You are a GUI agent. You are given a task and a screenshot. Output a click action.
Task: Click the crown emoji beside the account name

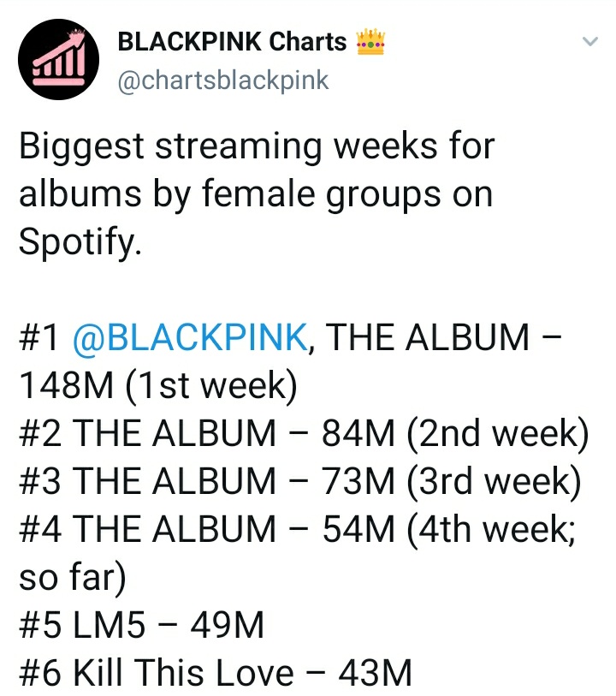tap(370, 42)
